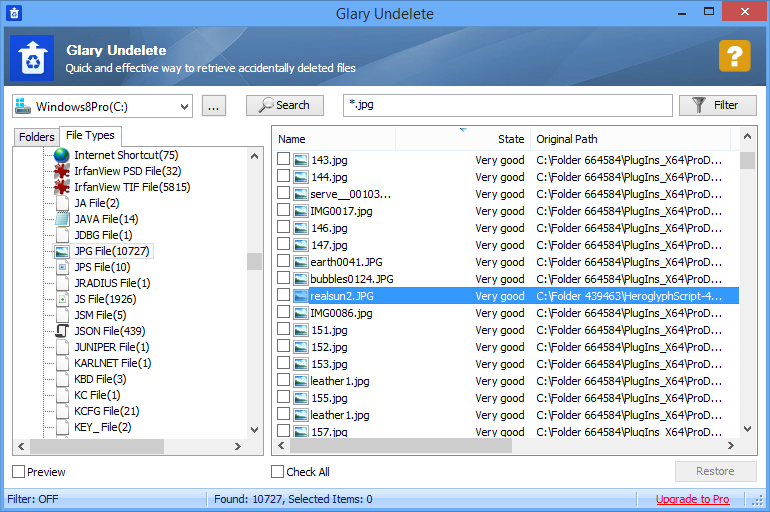The width and height of the screenshot is (770, 512).
Task: Select JPG File(10727) in the tree
Action: 111,251
